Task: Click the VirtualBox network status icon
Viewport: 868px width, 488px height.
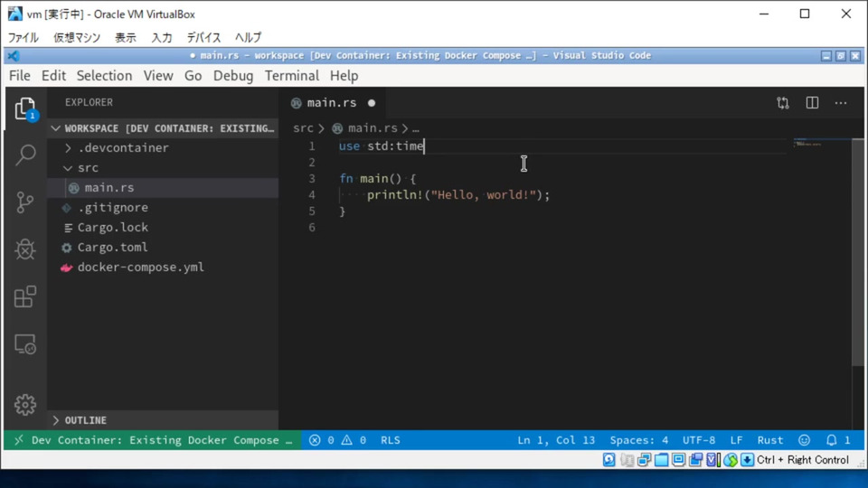Action: tap(644, 460)
